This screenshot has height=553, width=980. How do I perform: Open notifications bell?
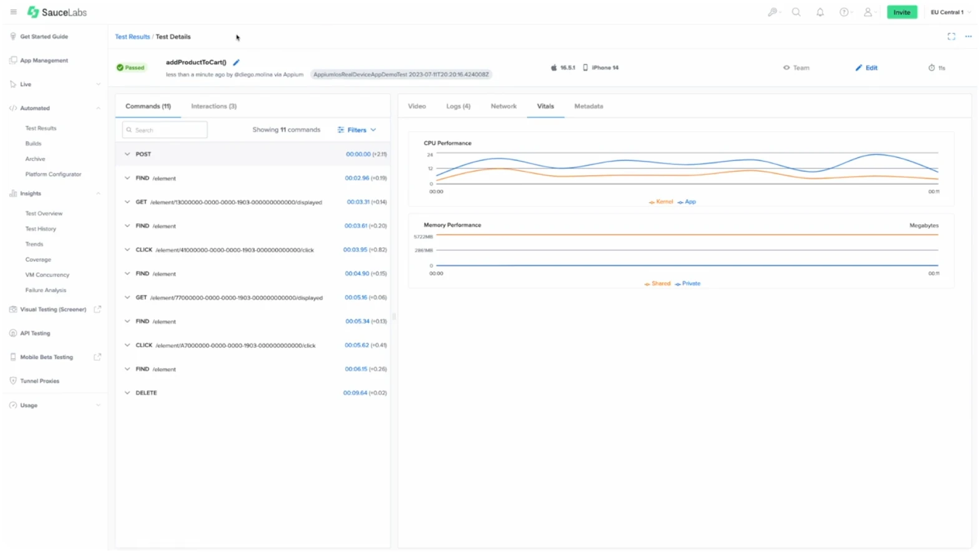tap(820, 12)
